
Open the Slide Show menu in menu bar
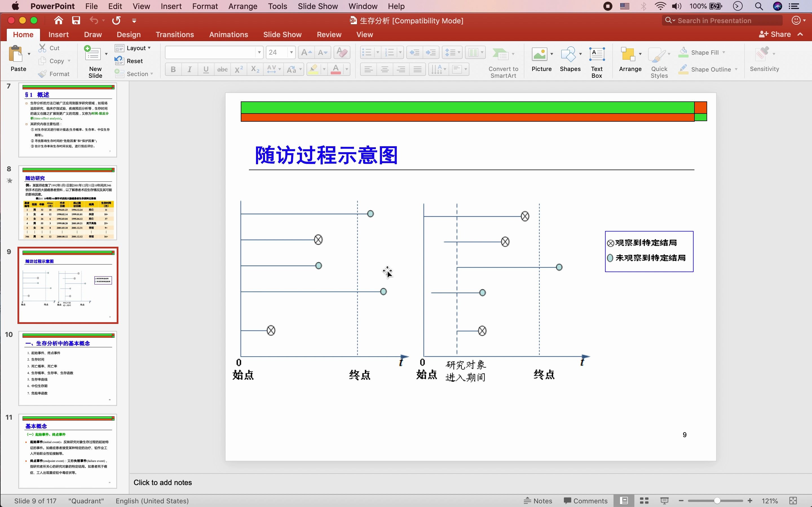point(317,6)
